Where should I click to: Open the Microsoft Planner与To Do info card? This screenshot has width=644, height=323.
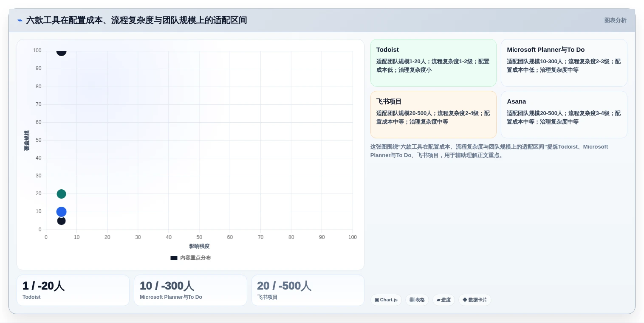click(564, 63)
